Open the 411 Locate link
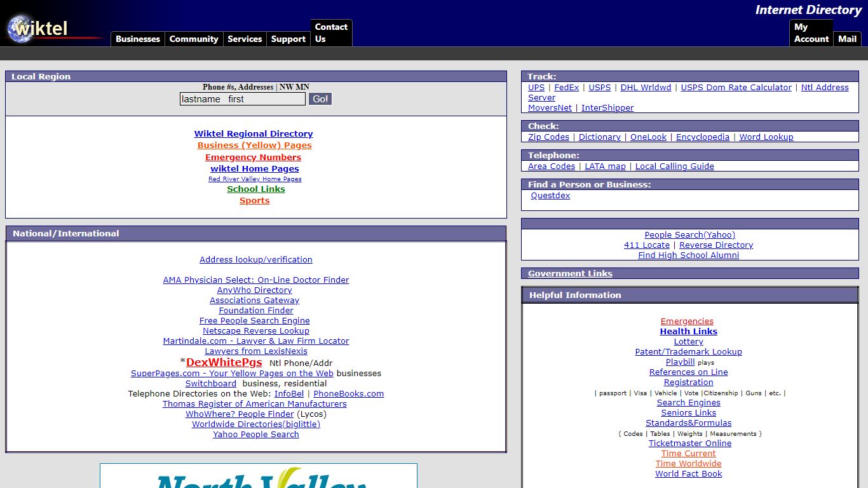The image size is (868, 488). pyautogui.click(x=647, y=245)
